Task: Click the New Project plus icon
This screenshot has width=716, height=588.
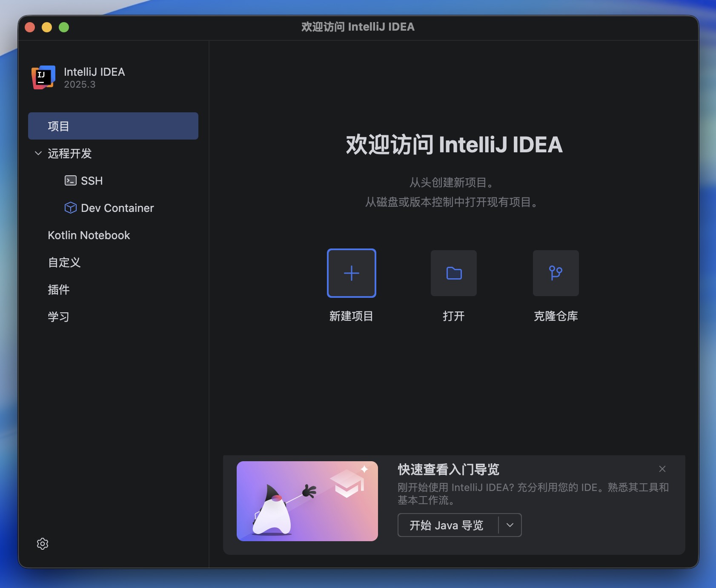Action: pyautogui.click(x=352, y=273)
